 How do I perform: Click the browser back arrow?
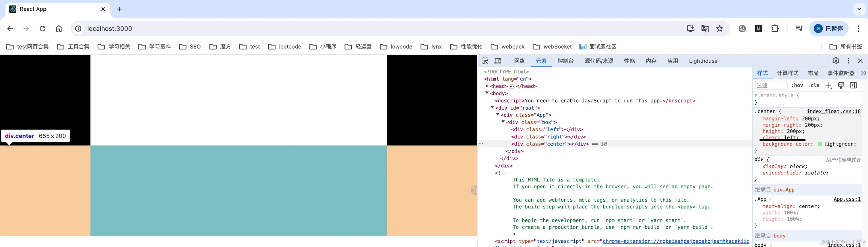(10, 29)
